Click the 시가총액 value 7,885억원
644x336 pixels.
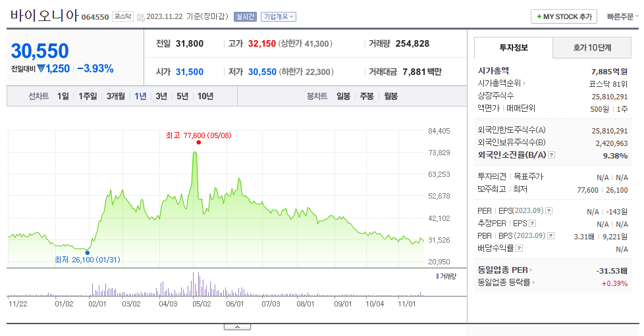click(x=609, y=72)
